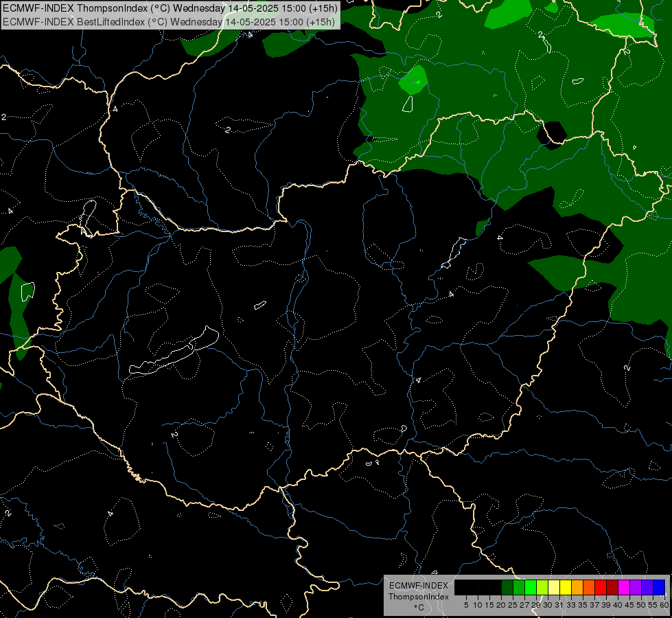Screen dimensions: 672x618
Task: Select the blue 55–60 legend swatch
Action: click(x=659, y=587)
